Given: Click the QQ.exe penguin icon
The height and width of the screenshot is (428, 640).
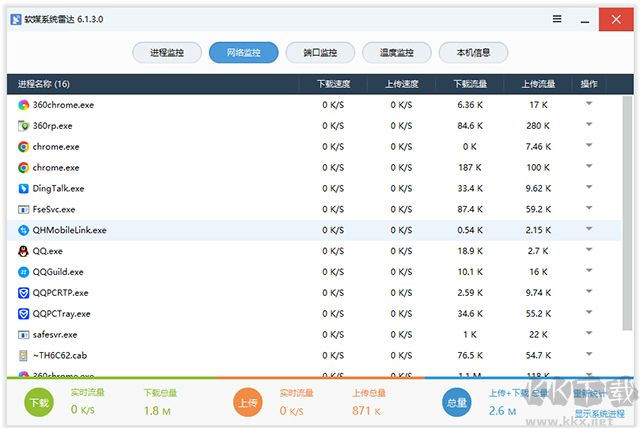Looking at the screenshot, I should click(24, 251).
